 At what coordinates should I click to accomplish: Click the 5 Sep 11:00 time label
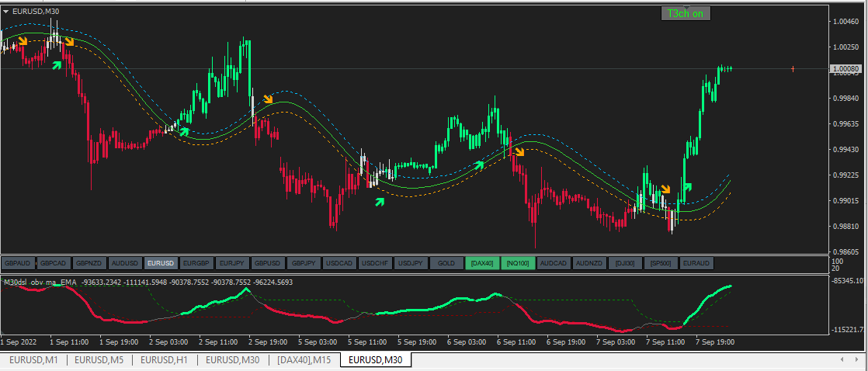click(369, 342)
